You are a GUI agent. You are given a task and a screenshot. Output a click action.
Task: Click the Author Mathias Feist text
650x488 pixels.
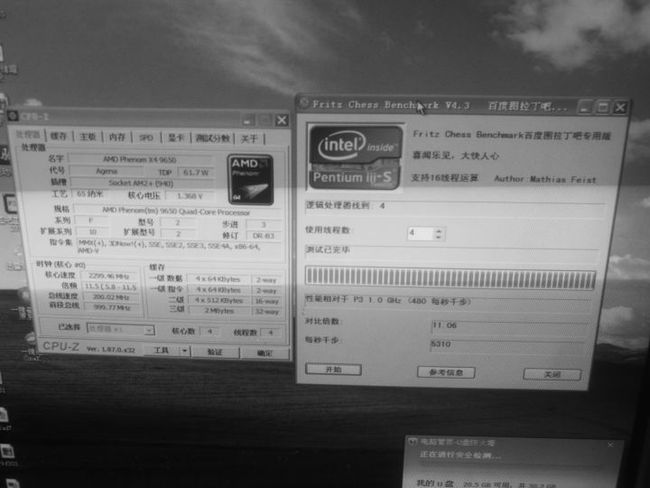pos(545,179)
